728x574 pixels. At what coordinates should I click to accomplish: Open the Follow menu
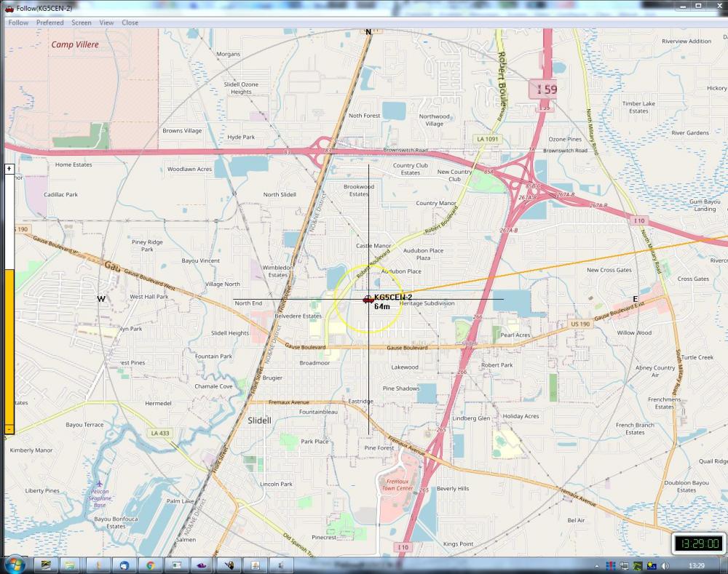tap(18, 23)
